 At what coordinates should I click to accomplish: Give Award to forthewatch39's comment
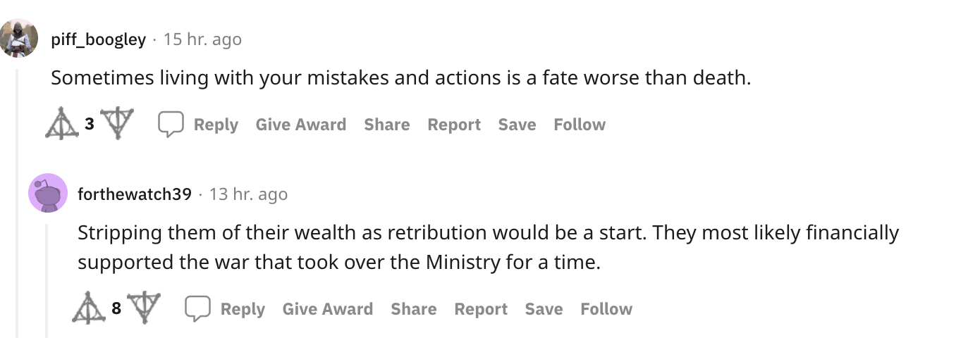click(327, 309)
